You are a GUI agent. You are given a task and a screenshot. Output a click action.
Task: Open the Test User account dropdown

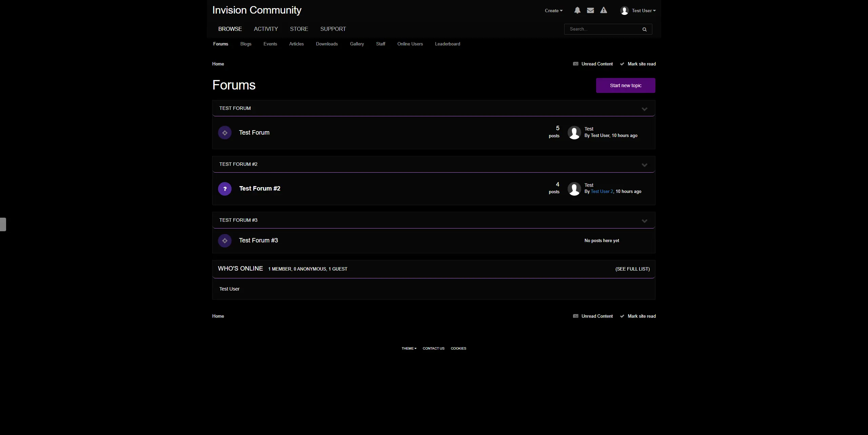(644, 11)
